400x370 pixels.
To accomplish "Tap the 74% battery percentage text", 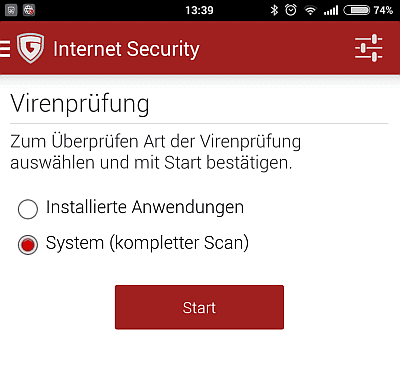I will 383,10.
